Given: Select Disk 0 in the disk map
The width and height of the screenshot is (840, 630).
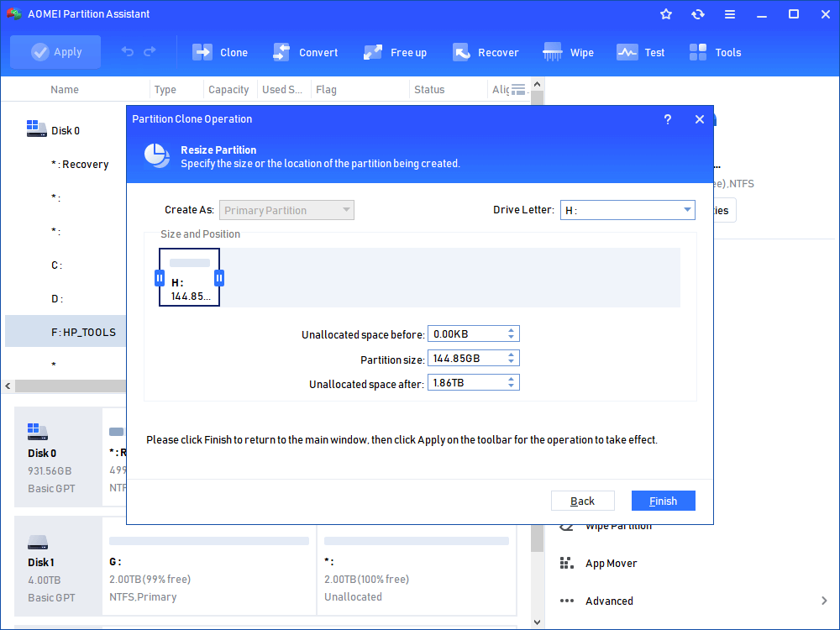Looking at the screenshot, I should click(x=58, y=456).
